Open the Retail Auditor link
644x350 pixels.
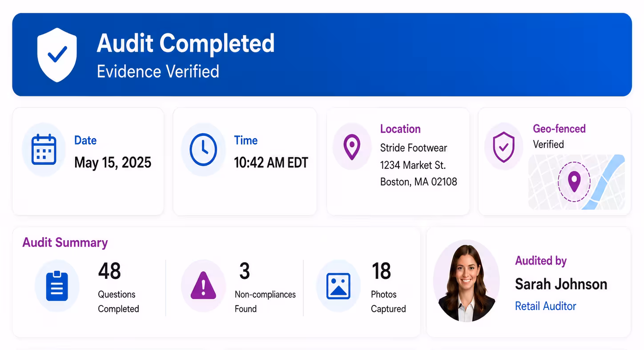tap(545, 306)
